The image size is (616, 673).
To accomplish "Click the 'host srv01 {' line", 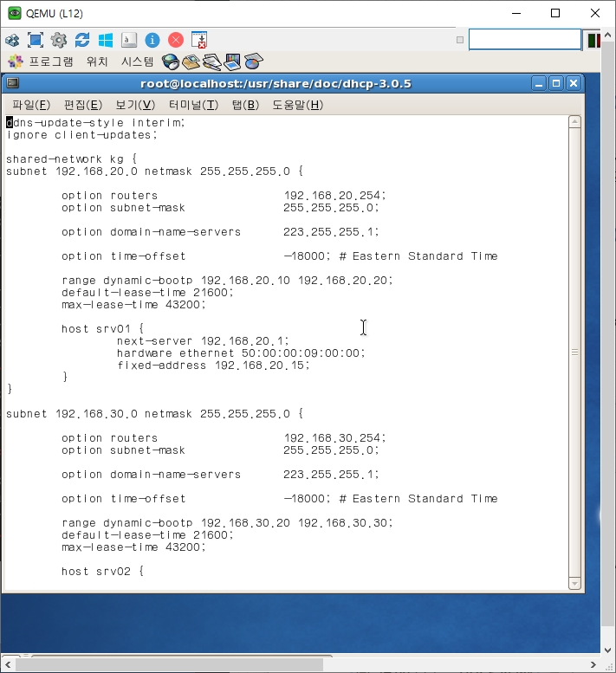I will tap(102, 329).
